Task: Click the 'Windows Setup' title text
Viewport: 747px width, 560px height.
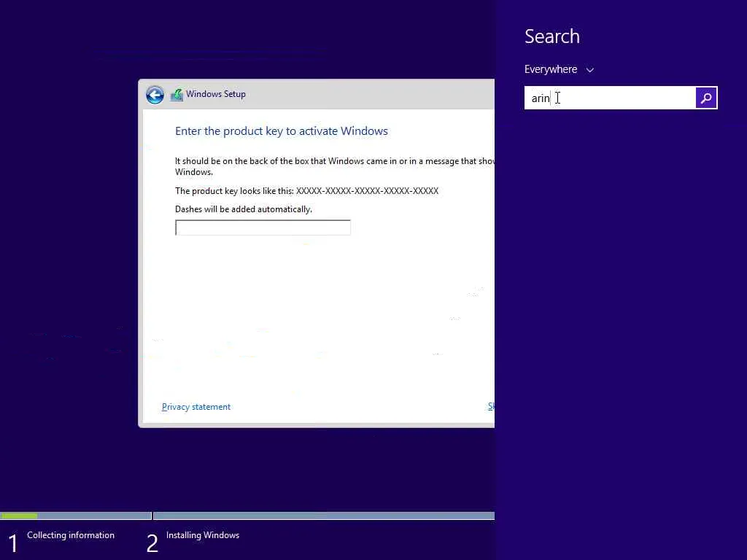Action: pos(216,94)
